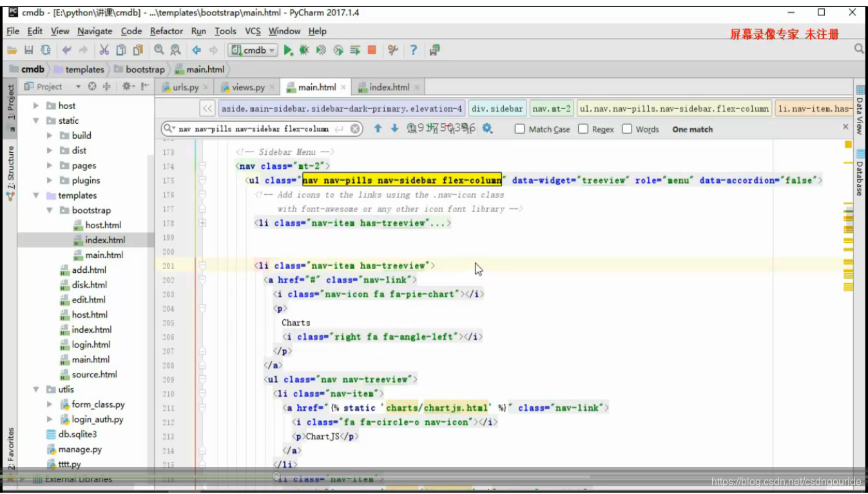Click aside.main-sidebar breadcrumb element
This screenshot has width=868, height=494.
pos(342,108)
